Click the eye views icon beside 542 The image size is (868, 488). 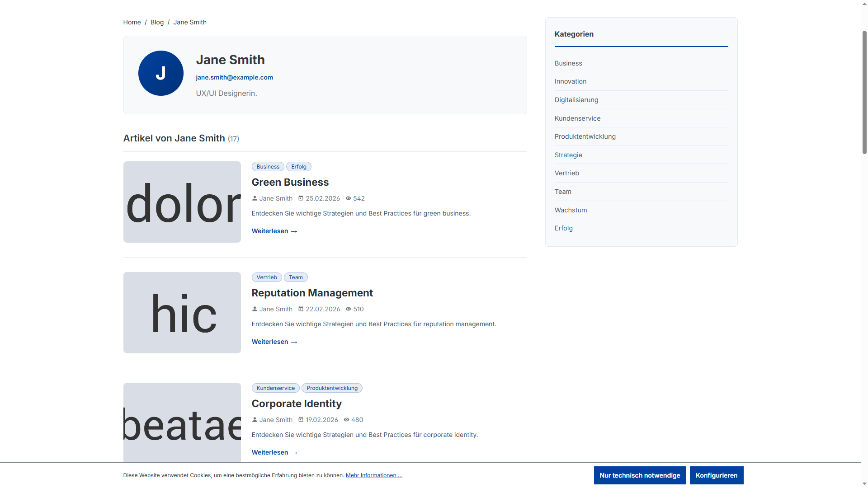tap(348, 198)
